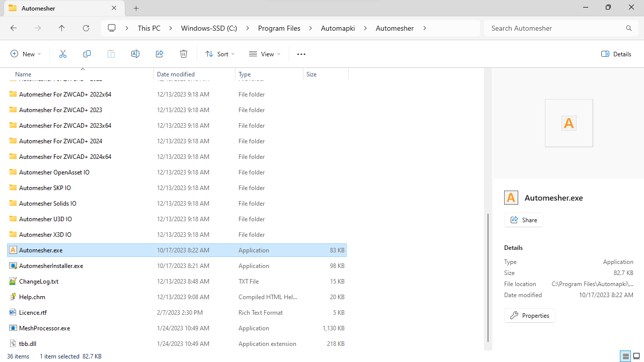644x362 pixels.
Task: Expand chevron after Automapki
Action: [x=365, y=28]
